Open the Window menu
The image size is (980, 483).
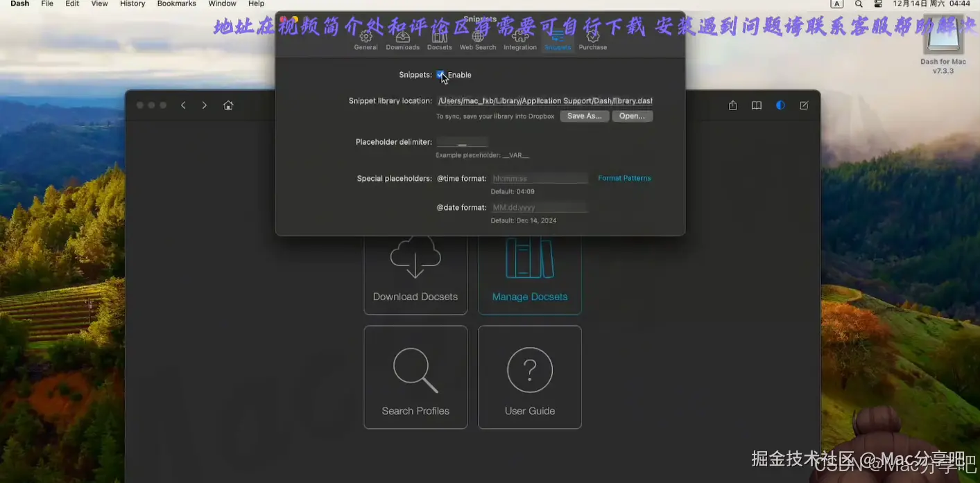223,4
